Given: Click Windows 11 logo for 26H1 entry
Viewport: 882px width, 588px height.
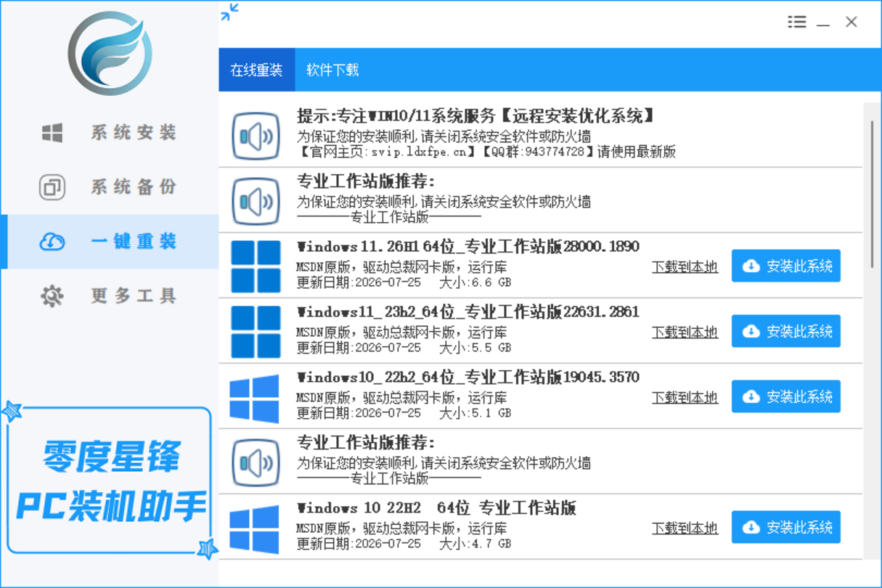Looking at the screenshot, I should click(x=256, y=266).
